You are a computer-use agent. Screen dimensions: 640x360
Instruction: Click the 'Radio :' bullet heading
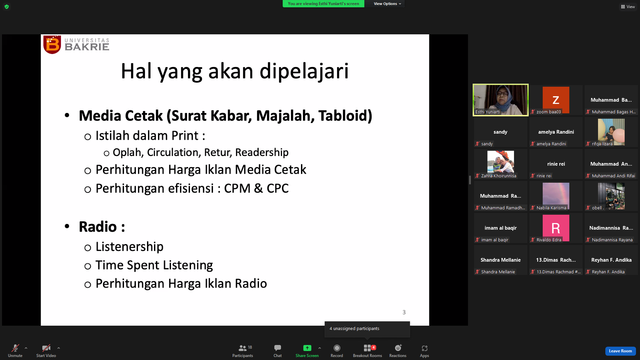(x=102, y=227)
